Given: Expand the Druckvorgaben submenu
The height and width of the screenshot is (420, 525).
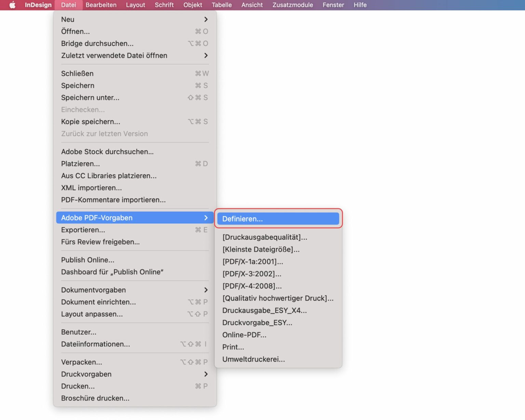Looking at the screenshot, I should 135,374.
